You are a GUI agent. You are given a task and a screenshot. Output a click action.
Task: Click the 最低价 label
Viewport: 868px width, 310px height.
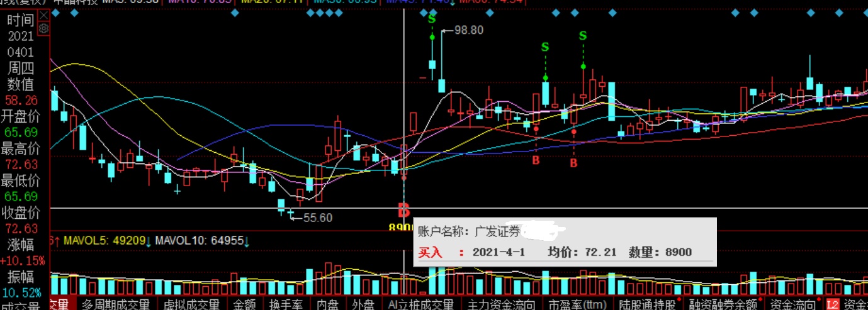coord(21,180)
